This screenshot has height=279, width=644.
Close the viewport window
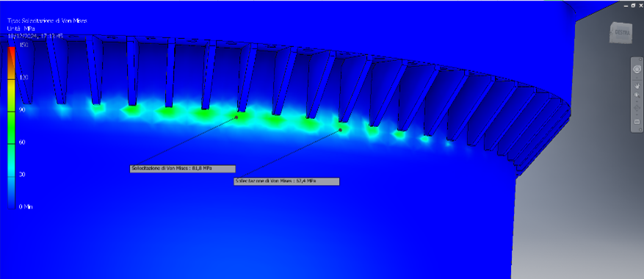(641, 5)
